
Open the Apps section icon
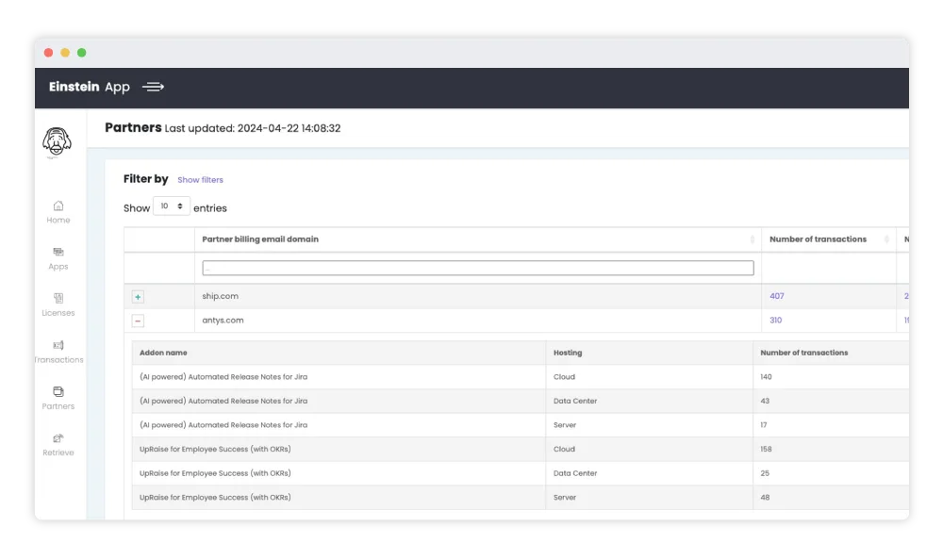58,252
